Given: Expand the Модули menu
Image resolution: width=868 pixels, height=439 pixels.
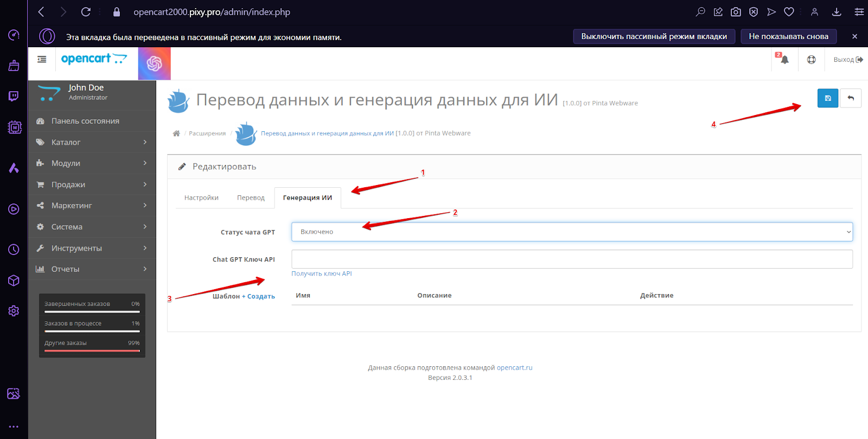Looking at the screenshot, I should (92, 163).
